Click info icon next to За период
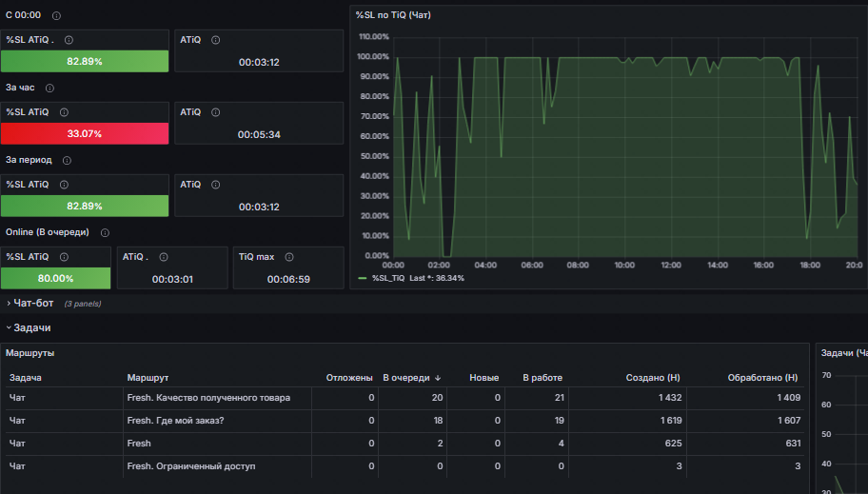Image resolution: width=868 pixels, height=494 pixels. pos(67,161)
